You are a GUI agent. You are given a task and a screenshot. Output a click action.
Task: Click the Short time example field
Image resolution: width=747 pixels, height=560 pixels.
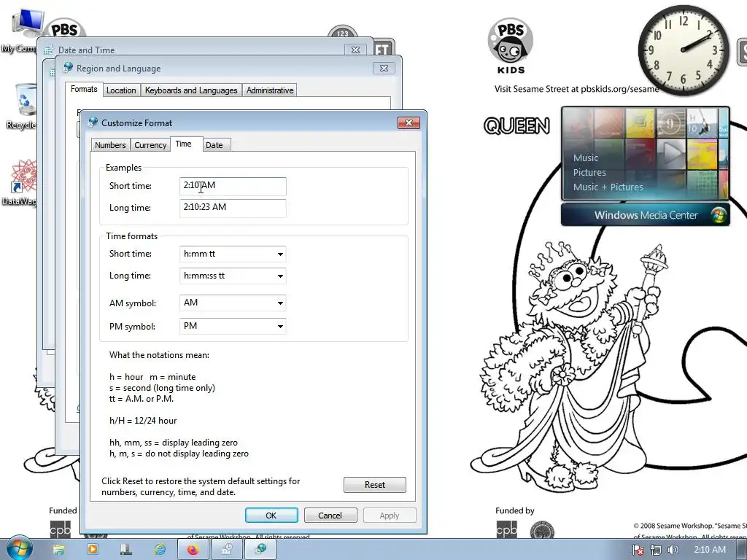(x=233, y=186)
